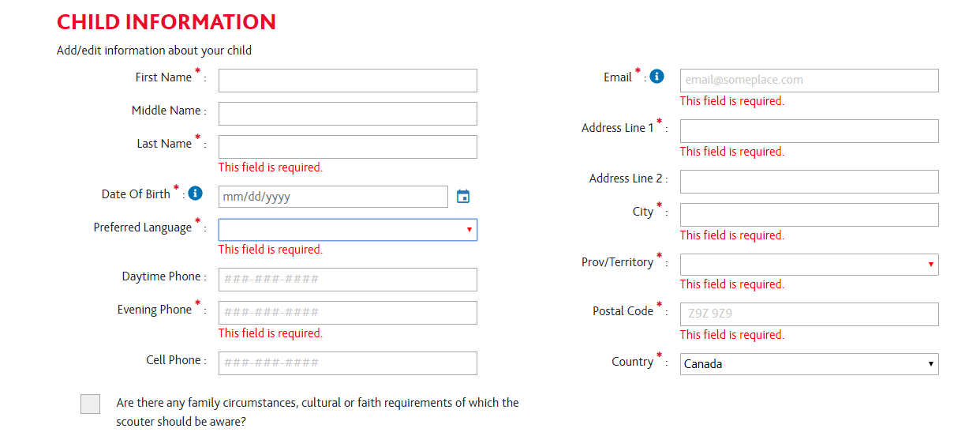Focus the Evening Phone input
This screenshot has width=980, height=436.
coord(348,313)
